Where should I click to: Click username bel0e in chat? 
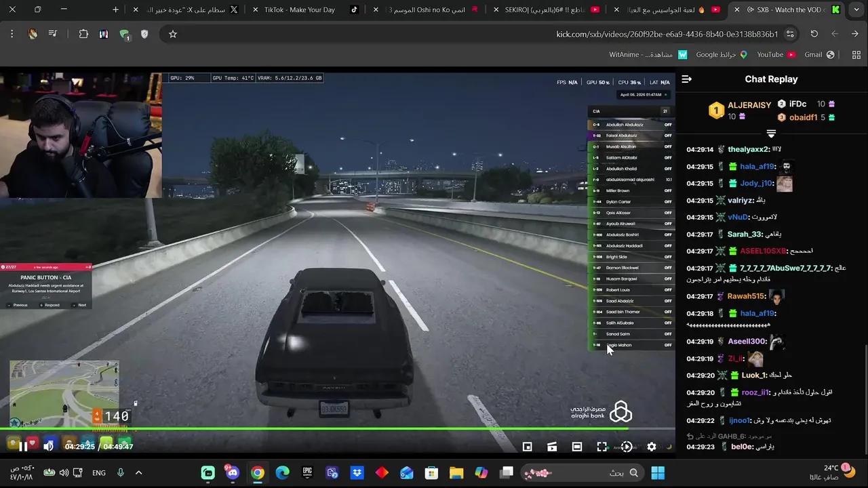(743, 447)
